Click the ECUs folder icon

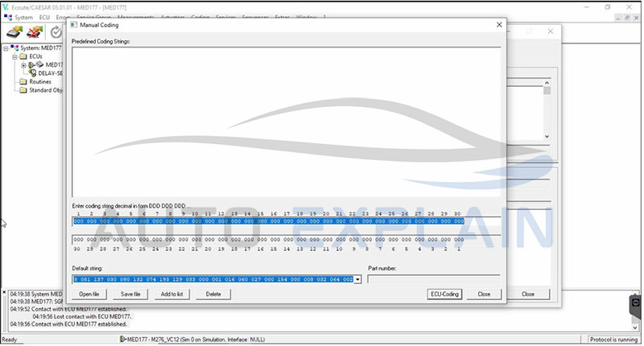click(23, 56)
